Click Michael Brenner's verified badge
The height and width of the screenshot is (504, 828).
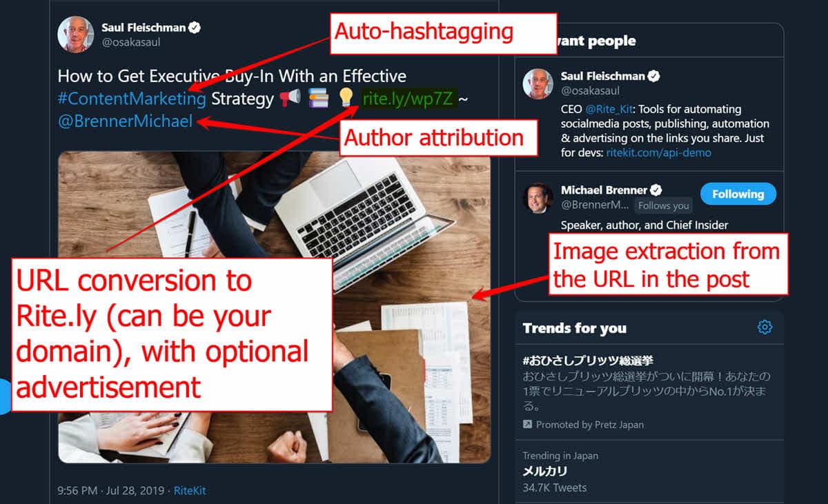tap(656, 190)
